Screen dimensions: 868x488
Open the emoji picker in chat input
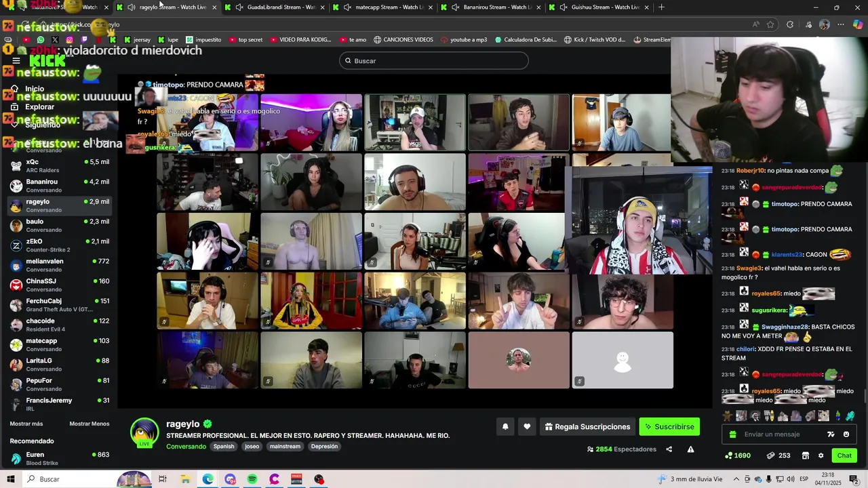tap(846, 434)
